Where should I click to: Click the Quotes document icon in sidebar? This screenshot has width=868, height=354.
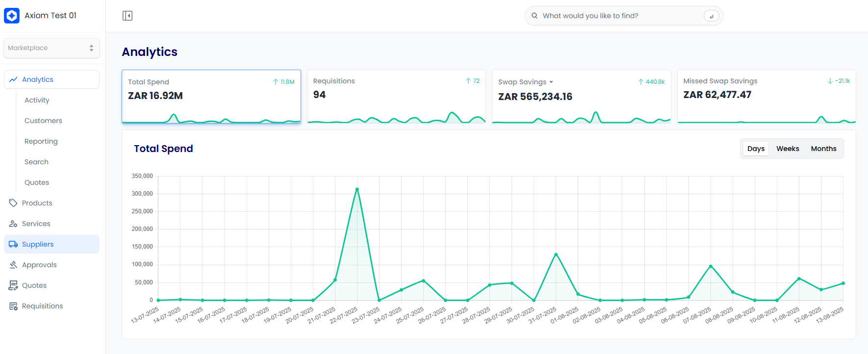tap(13, 285)
